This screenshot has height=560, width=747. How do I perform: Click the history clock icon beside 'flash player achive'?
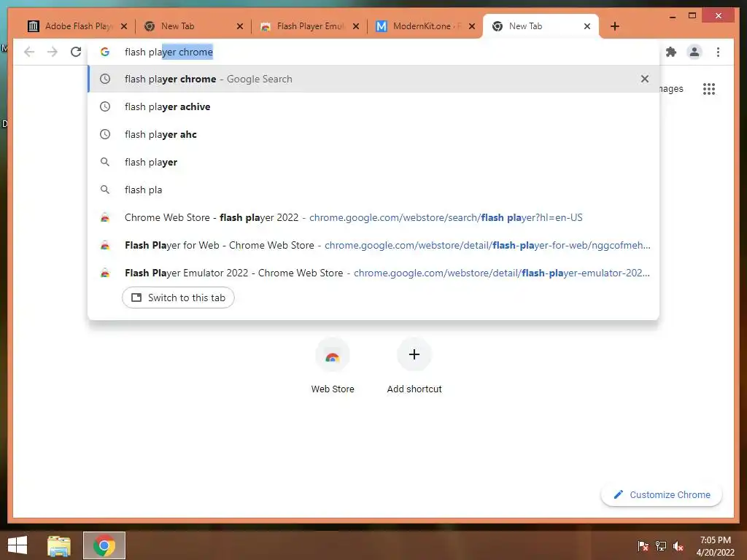105,106
